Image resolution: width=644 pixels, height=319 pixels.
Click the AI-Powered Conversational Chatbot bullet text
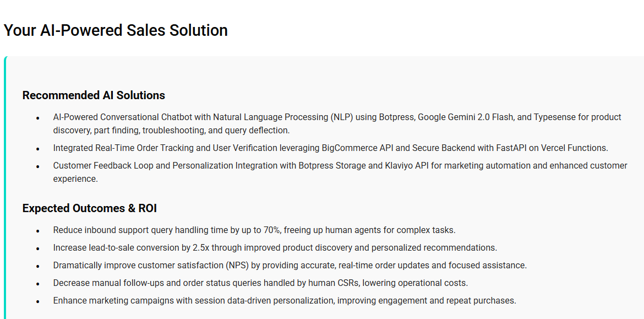(x=337, y=124)
